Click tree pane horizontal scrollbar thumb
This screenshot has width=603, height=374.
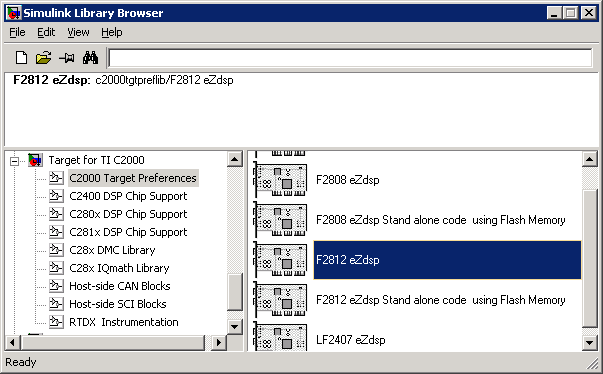coord(112,342)
